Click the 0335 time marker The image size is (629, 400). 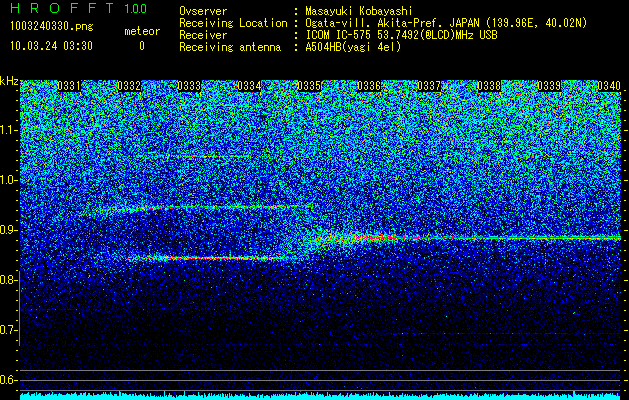[309, 86]
